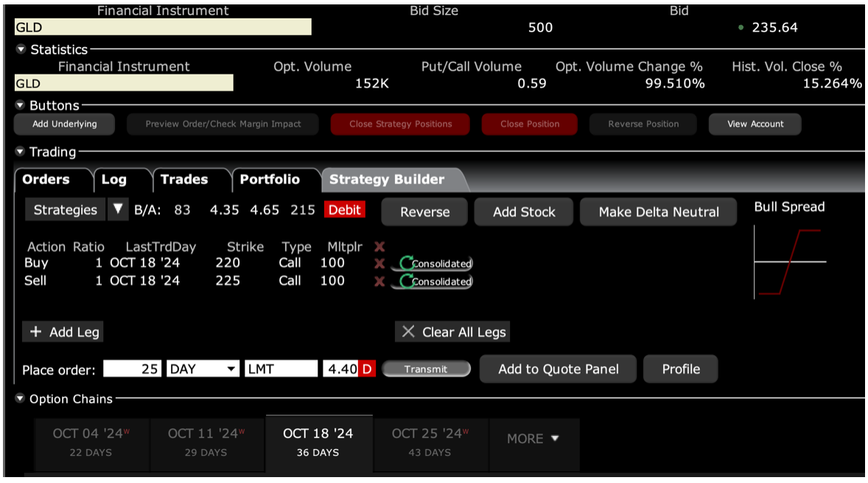Click Put/Call Volume value 0.59
The image size is (868, 483).
point(531,83)
